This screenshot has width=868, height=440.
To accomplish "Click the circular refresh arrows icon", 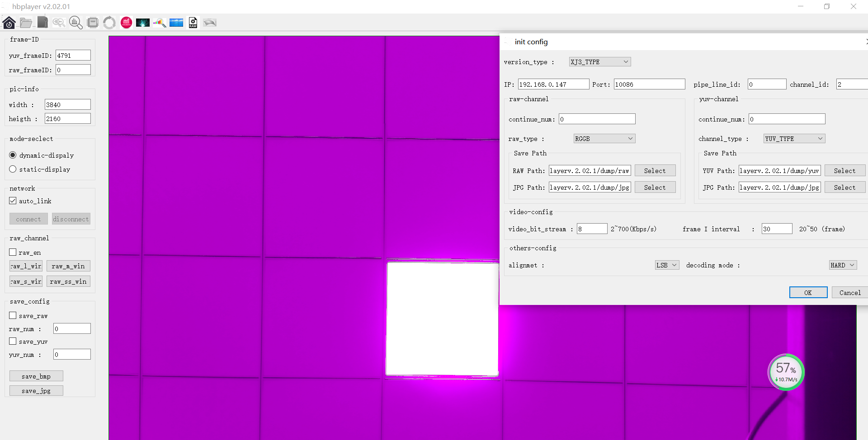I will pos(109,23).
